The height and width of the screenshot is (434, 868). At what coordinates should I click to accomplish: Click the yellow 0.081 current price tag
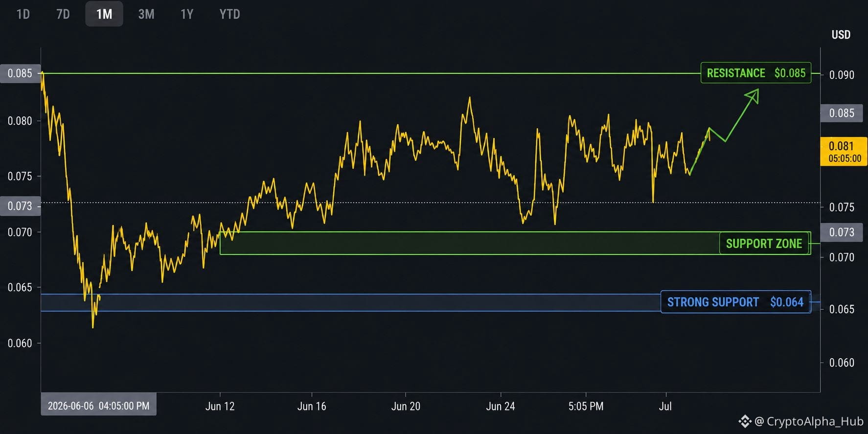click(x=844, y=151)
